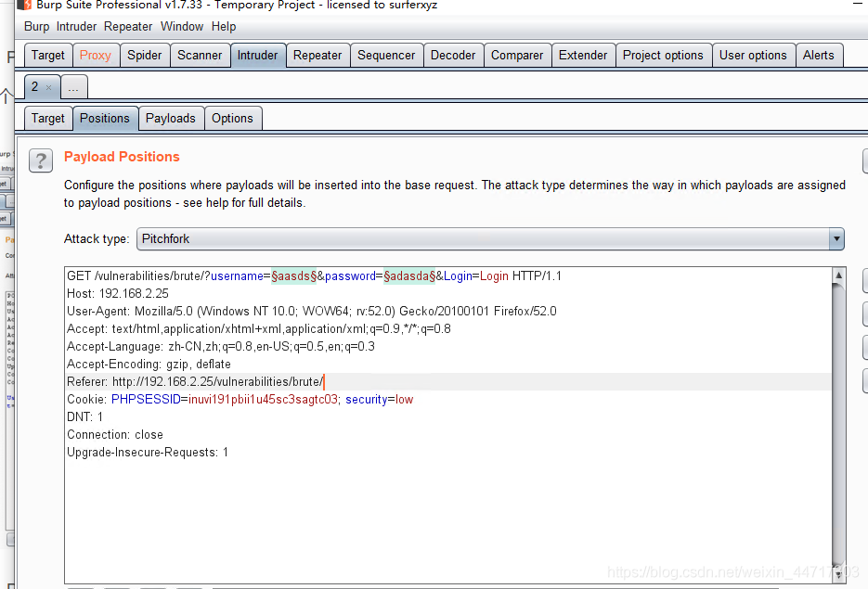Switch to the Extender tab
The height and width of the screenshot is (589, 868).
click(583, 56)
